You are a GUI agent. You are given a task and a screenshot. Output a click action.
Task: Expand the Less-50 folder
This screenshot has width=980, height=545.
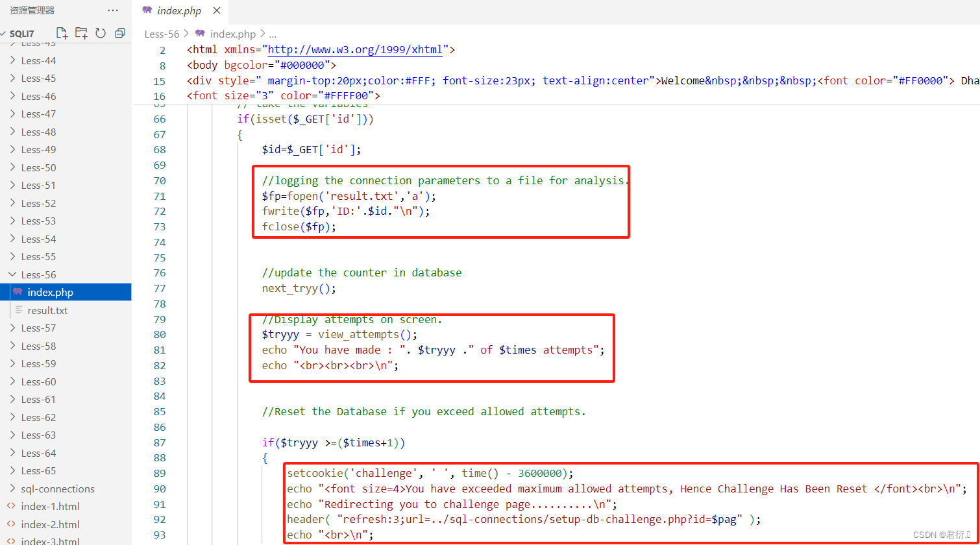[12, 167]
